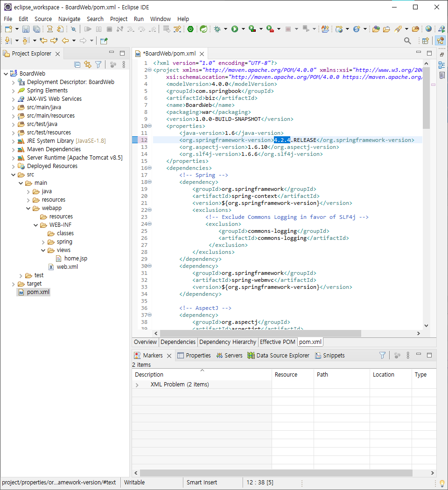Screen dimensions: 448x490
Task: Switch to the Servers view tab
Action: pyautogui.click(x=229, y=355)
